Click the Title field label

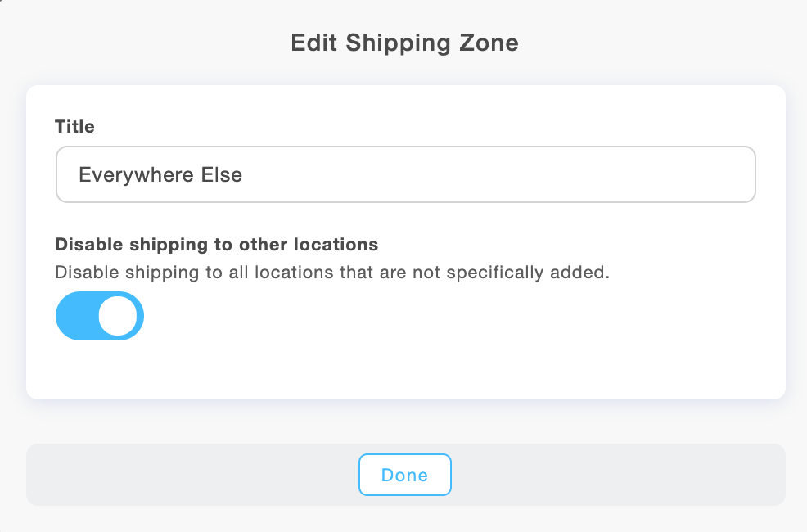(x=74, y=127)
